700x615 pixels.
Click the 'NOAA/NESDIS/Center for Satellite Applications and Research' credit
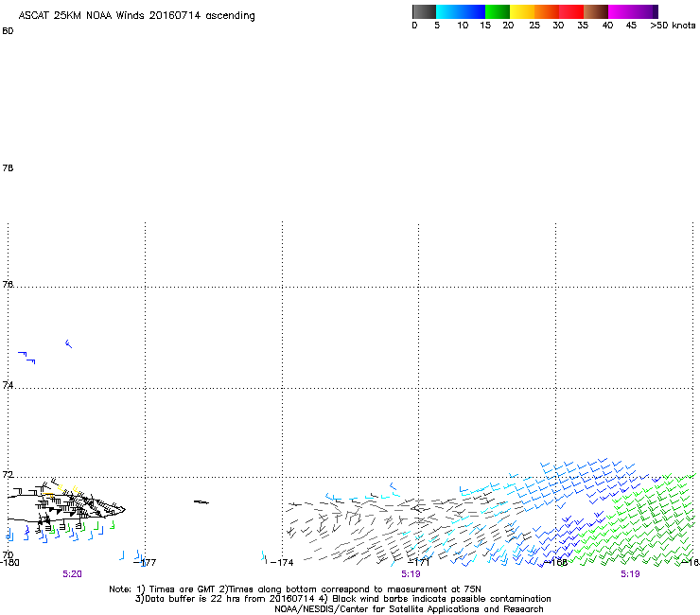click(409, 609)
